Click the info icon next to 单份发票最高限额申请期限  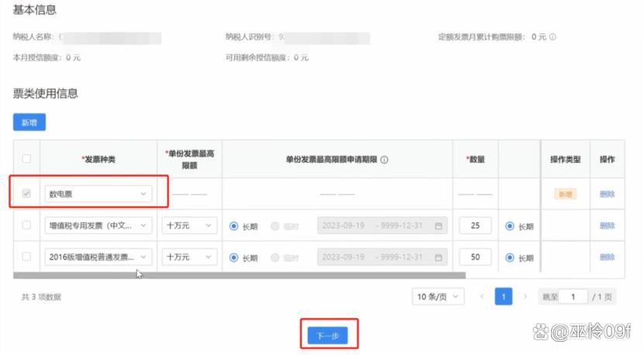pyautogui.click(x=384, y=160)
